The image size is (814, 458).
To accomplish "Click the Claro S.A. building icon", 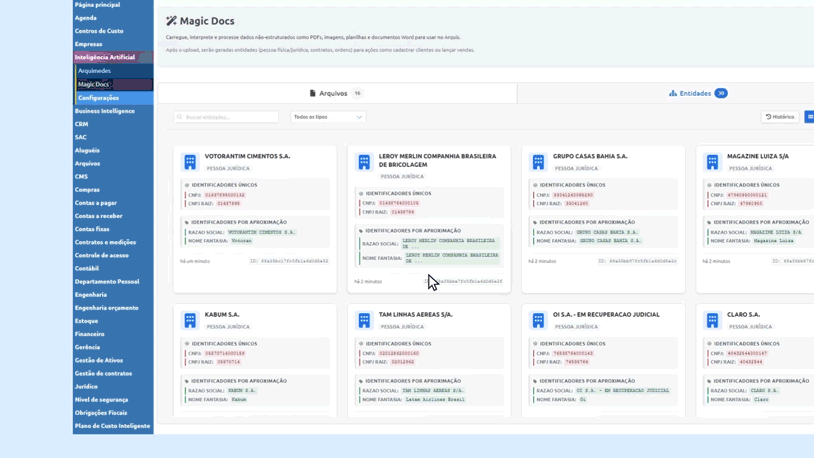I will click(x=712, y=320).
